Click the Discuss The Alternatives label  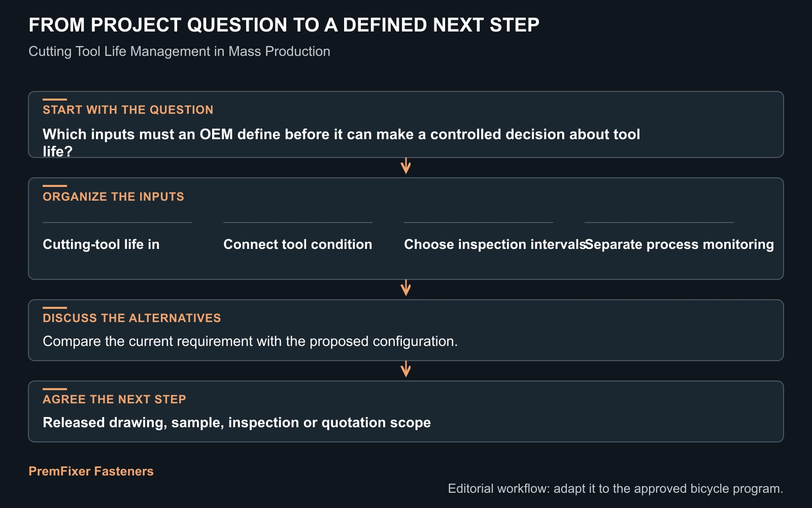[x=131, y=318]
